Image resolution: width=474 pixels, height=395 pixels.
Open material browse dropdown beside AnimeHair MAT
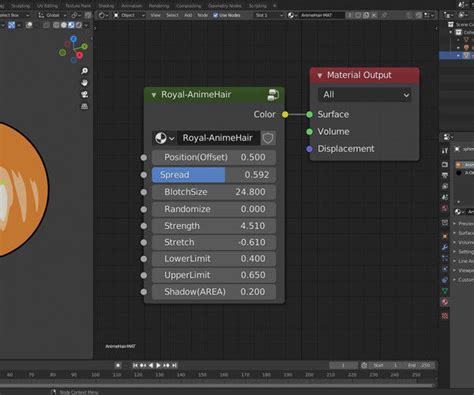click(x=292, y=15)
